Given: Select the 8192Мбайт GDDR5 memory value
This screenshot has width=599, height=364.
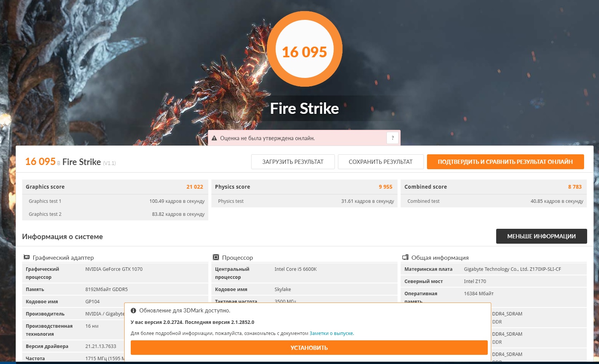Looking at the screenshot, I should click(107, 289).
